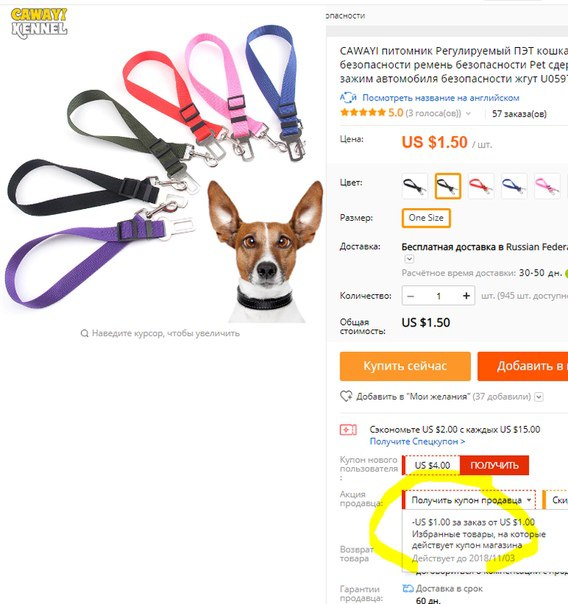
Task: Click the translate icon beside English title link
Action: pos(349,98)
